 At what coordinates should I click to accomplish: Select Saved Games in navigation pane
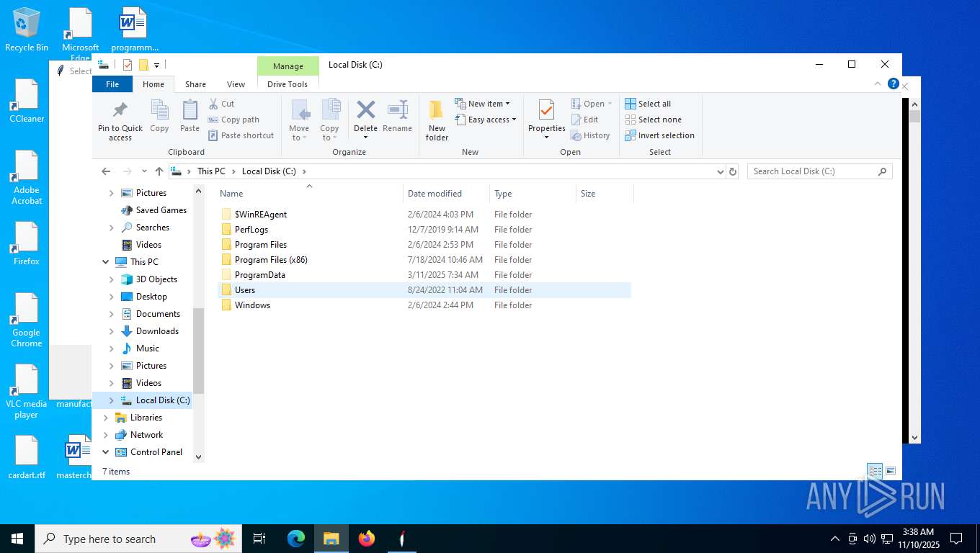pyautogui.click(x=161, y=210)
